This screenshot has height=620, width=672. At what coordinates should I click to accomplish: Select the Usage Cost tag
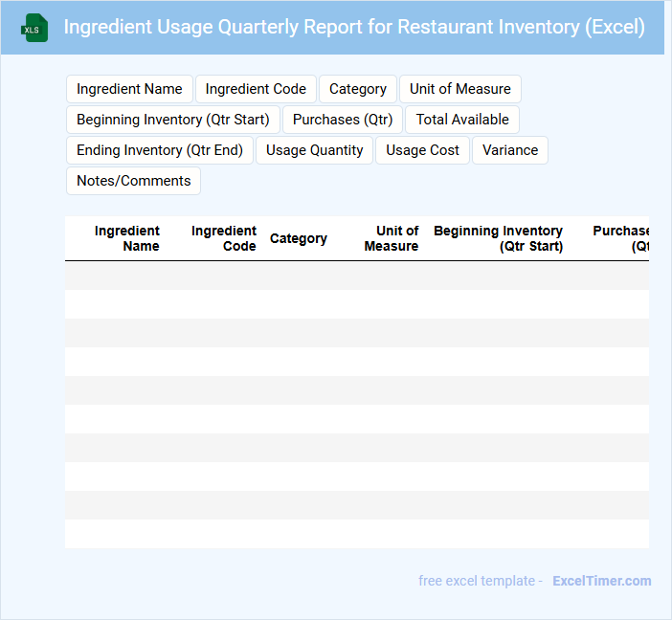(422, 150)
